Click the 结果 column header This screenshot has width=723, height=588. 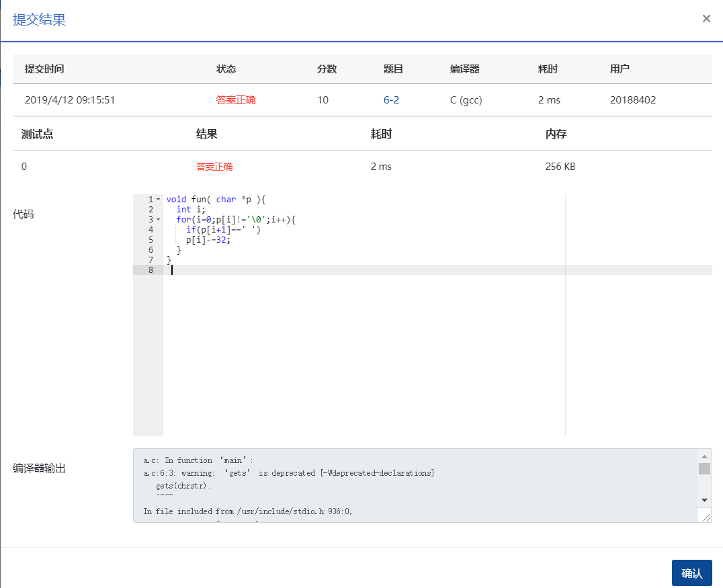206,134
